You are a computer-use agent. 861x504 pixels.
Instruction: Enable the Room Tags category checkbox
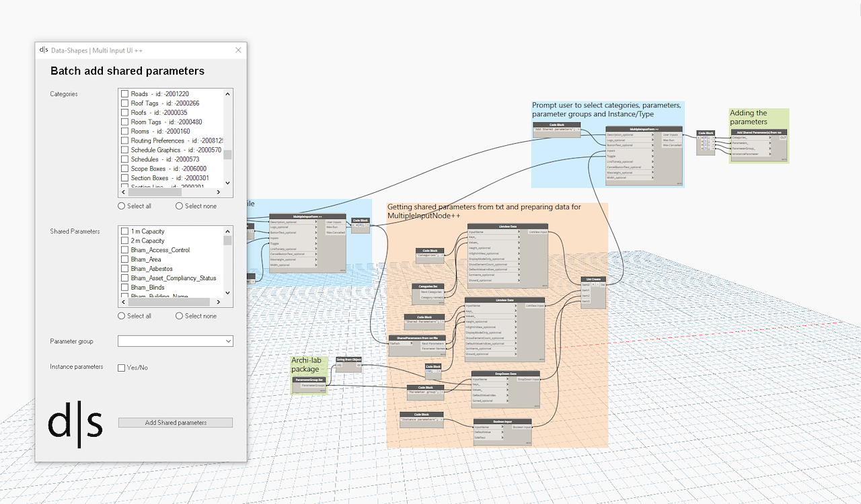point(124,122)
